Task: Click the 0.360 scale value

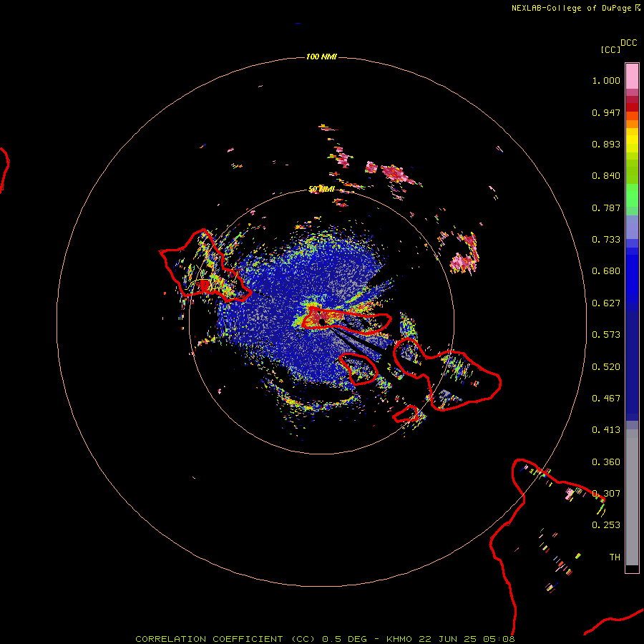Action: pos(606,462)
